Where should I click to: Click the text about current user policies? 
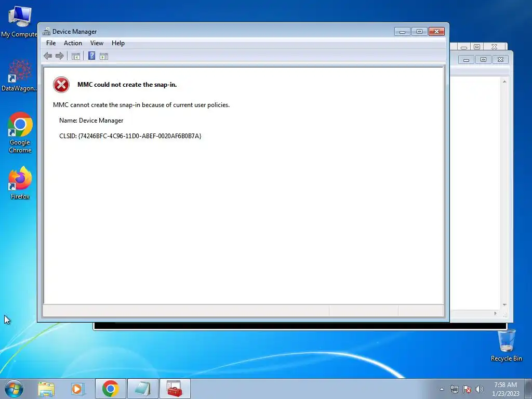click(141, 105)
